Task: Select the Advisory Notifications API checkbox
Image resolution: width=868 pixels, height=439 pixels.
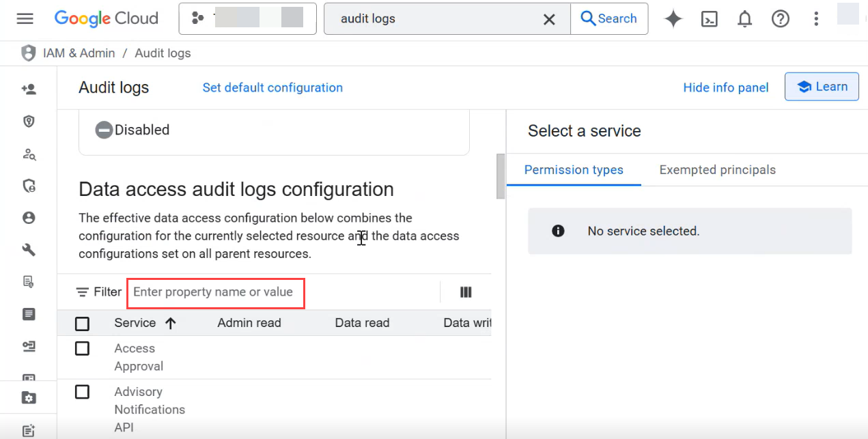Action: coord(82,392)
